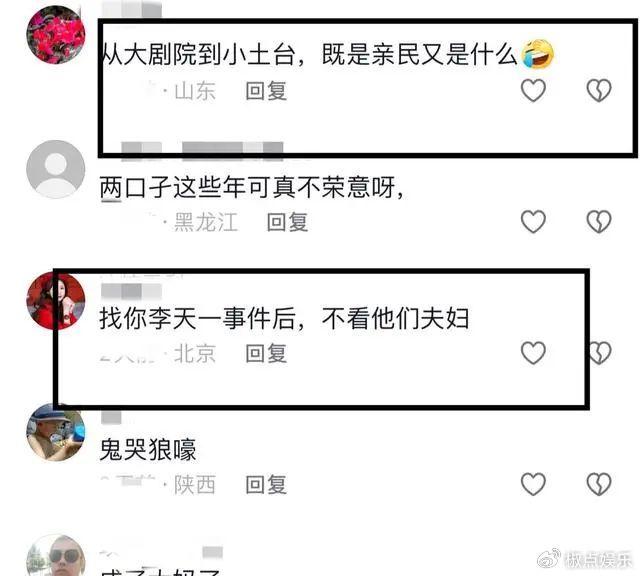Dislike the Heilongjiang comment with broken heart

[599, 222]
